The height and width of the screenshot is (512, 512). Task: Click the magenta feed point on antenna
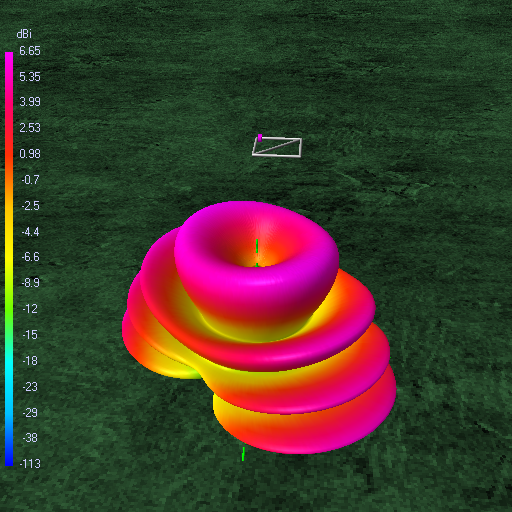pos(260,138)
